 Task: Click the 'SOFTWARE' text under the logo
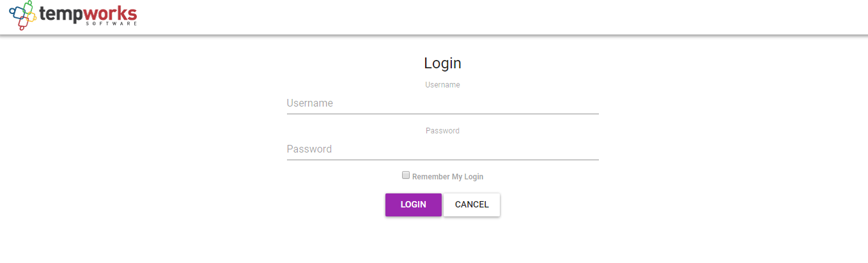[x=111, y=24]
